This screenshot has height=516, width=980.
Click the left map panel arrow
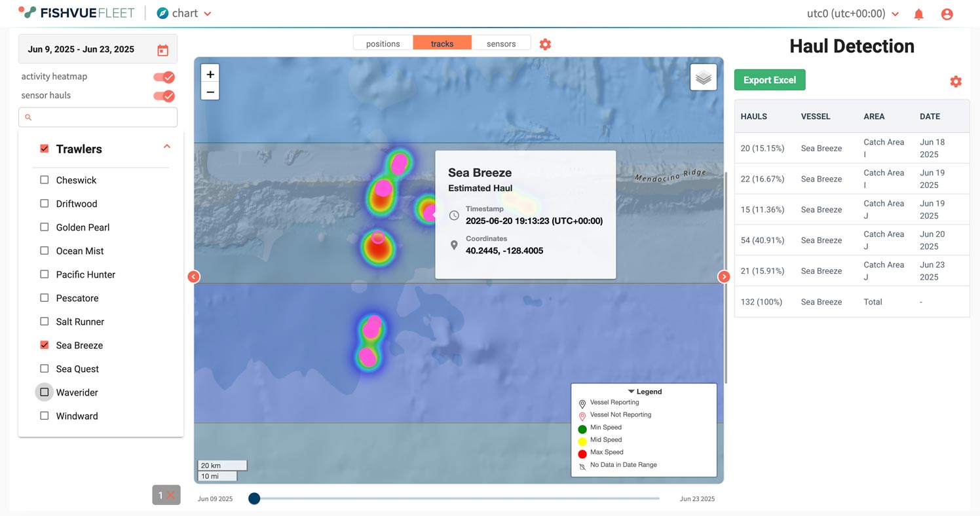(194, 277)
